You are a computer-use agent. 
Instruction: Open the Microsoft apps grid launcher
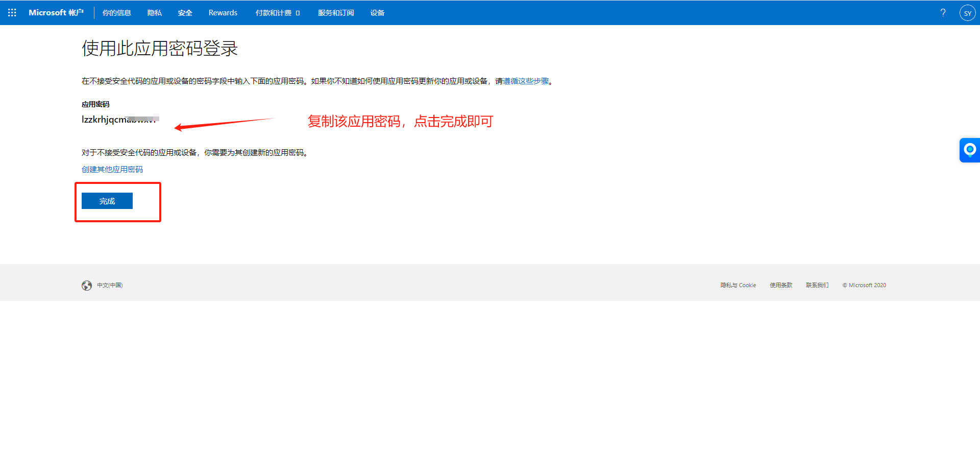coord(12,13)
